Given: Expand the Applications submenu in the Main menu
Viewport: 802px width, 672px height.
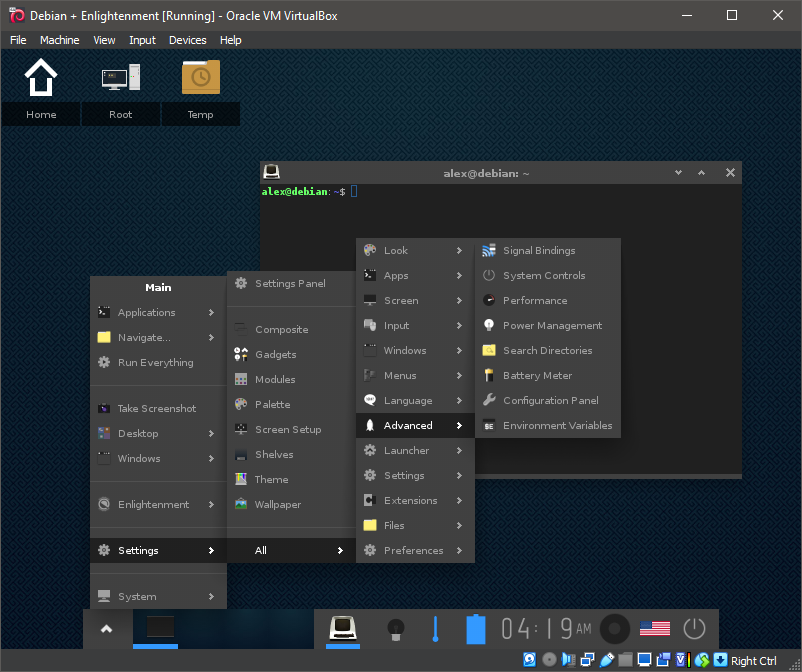Looking at the screenshot, I should pyautogui.click(x=157, y=313).
